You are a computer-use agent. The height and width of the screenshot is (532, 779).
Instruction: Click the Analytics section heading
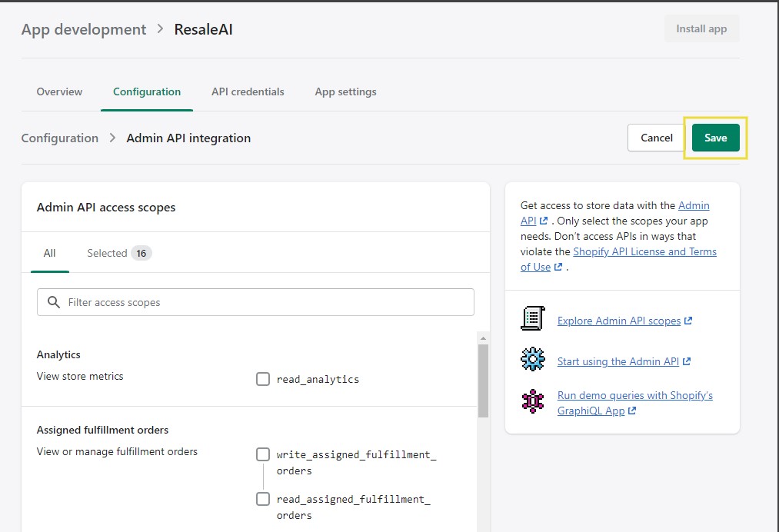(x=58, y=354)
